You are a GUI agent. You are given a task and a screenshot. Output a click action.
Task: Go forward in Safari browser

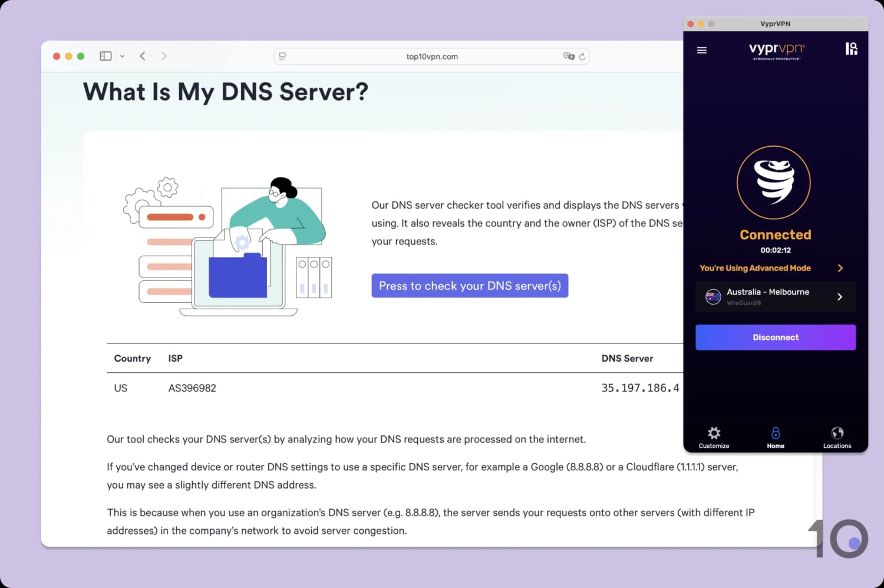coord(164,56)
